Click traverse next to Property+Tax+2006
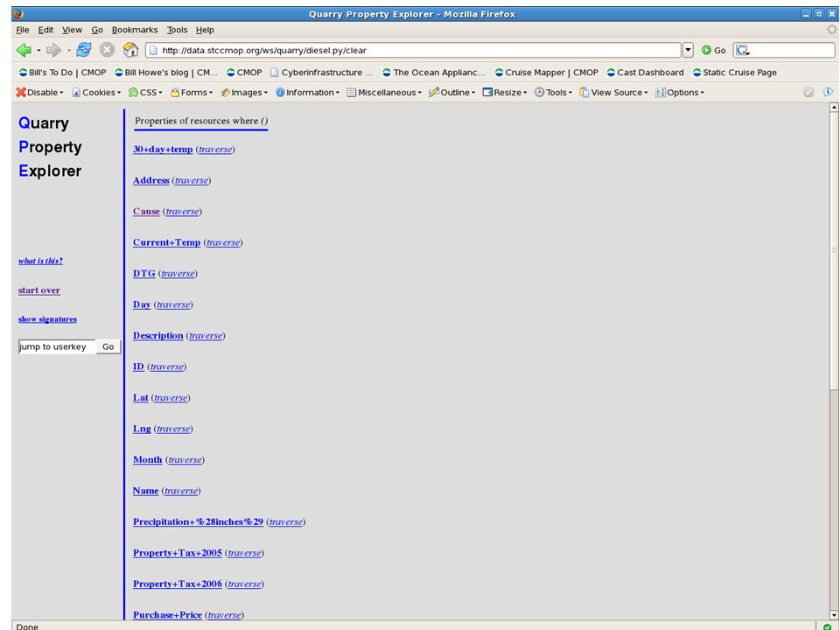The image size is (840, 630). (x=244, y=584)
